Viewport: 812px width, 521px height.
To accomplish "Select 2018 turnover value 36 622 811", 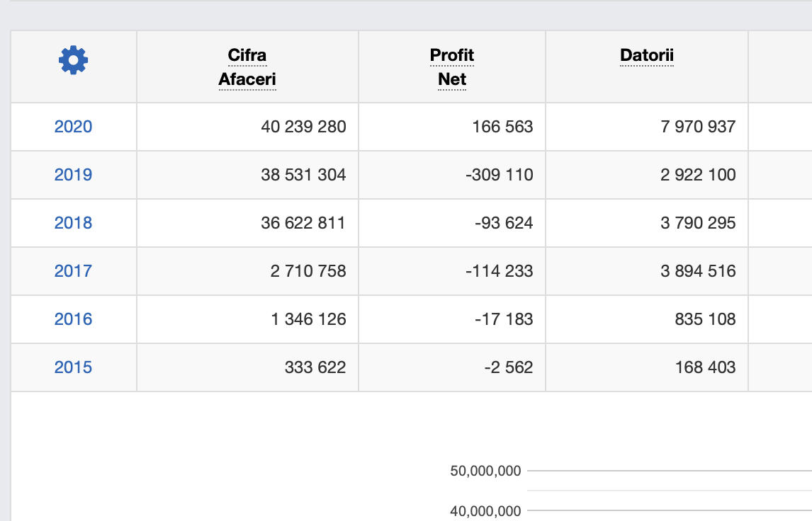I will pos(303,223).
